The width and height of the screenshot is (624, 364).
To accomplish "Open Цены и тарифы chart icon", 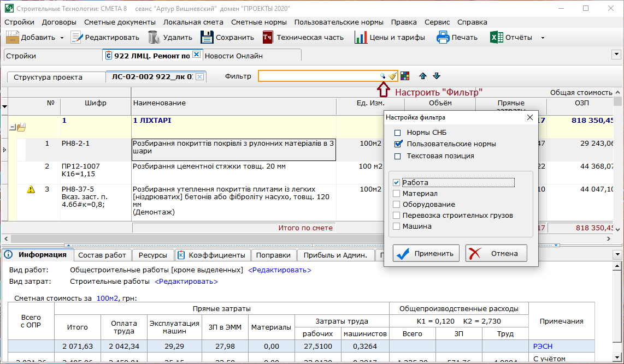I will (x=361, y=38).
